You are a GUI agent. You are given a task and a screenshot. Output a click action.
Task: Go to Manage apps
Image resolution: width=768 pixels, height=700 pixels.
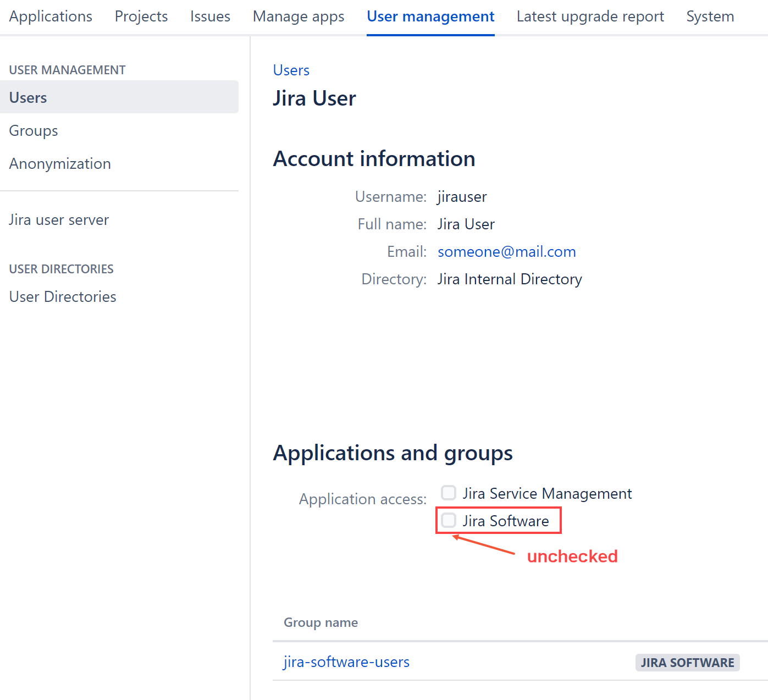(298, 16)
